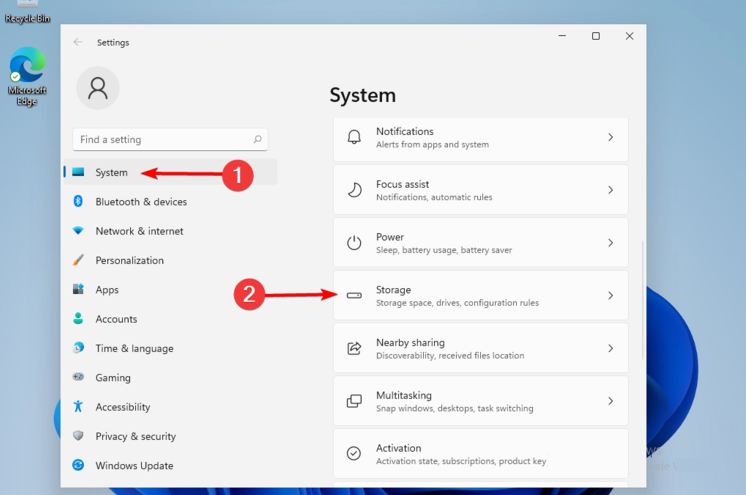Open Power settings title
746x495 pixels.
pyautogui.click(x=390, y=237)
